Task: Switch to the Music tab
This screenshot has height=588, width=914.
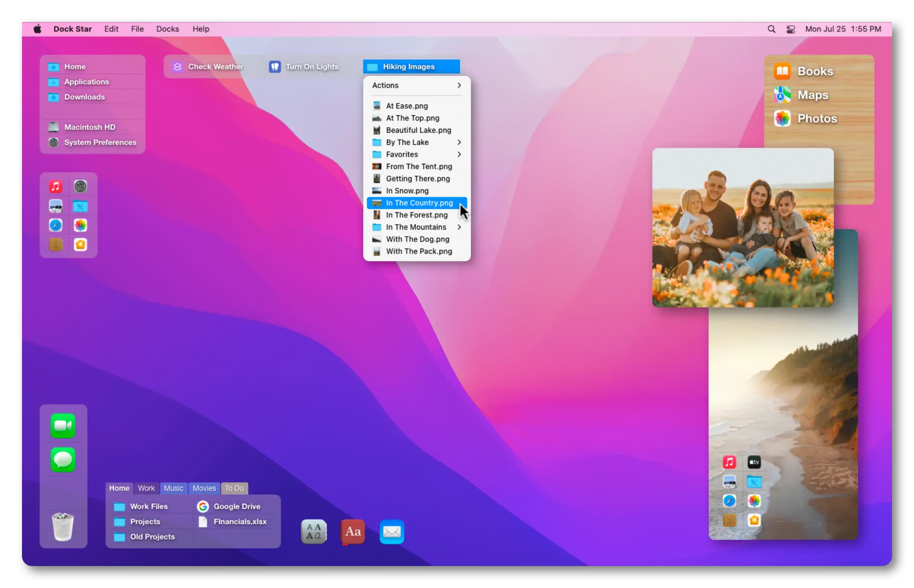Action: pyautogui.click(x=173, y=488)
